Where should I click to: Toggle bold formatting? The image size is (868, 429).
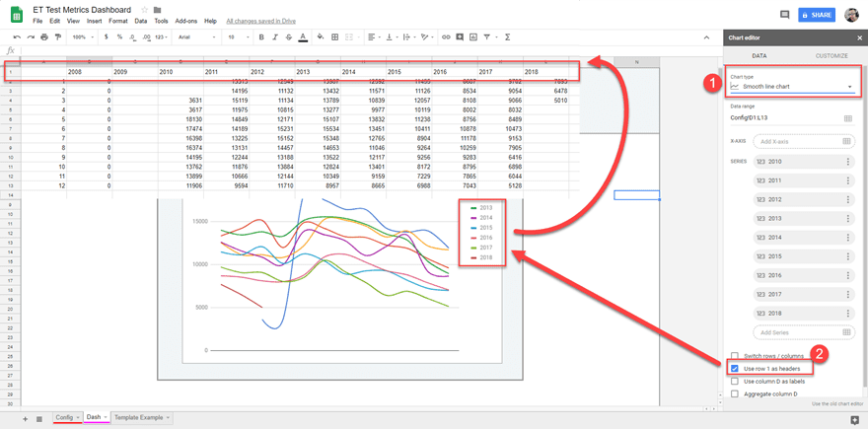point(261,37)
